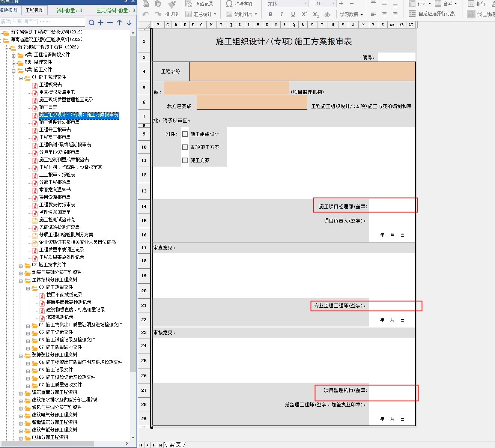Click the undo arrow icon

(146, 14)
